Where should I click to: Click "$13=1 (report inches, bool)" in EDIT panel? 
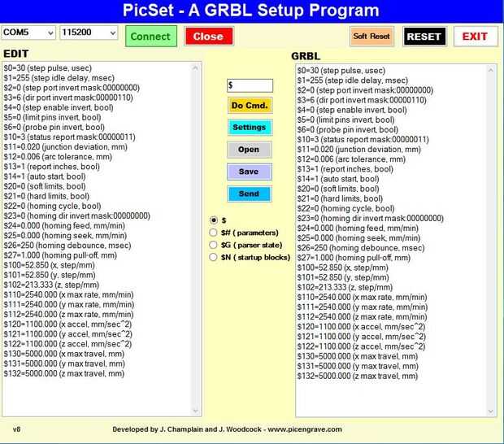point(52,167)
